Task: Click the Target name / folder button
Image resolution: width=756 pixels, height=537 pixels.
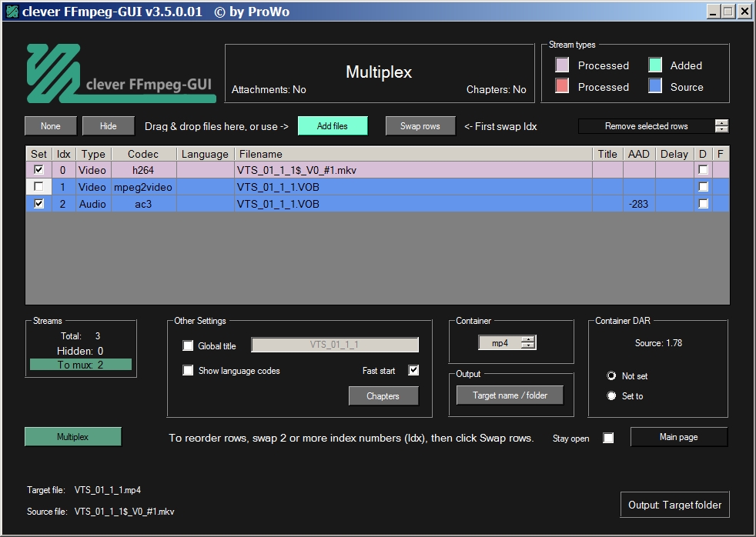Action: point(510,395)
